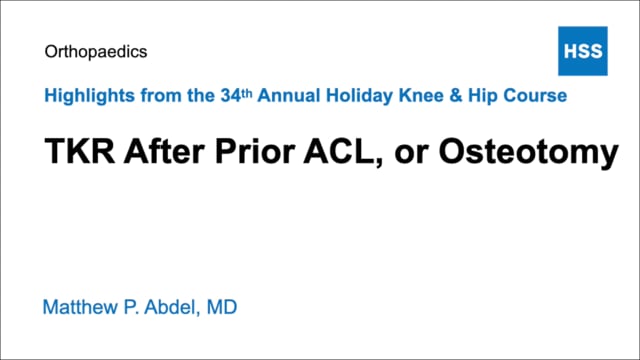Click the Highlights from the 34th Annual subtitle

[x=305, y=96]
